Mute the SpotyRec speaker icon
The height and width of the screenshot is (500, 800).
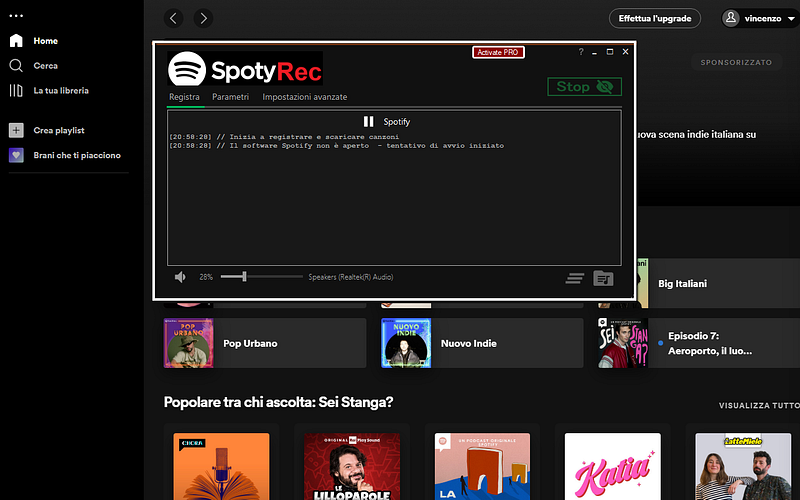pyautogui.click(x=180, y=277)
